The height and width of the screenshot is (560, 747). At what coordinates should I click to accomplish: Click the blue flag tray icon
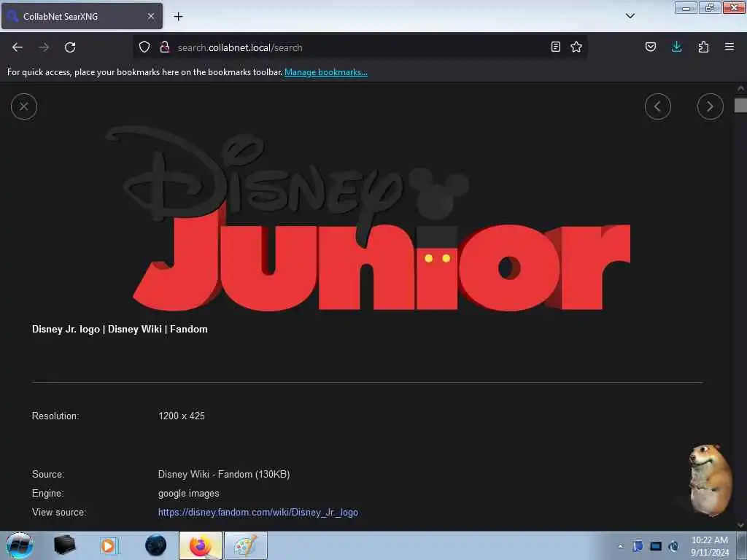click(x=638, y=546)
